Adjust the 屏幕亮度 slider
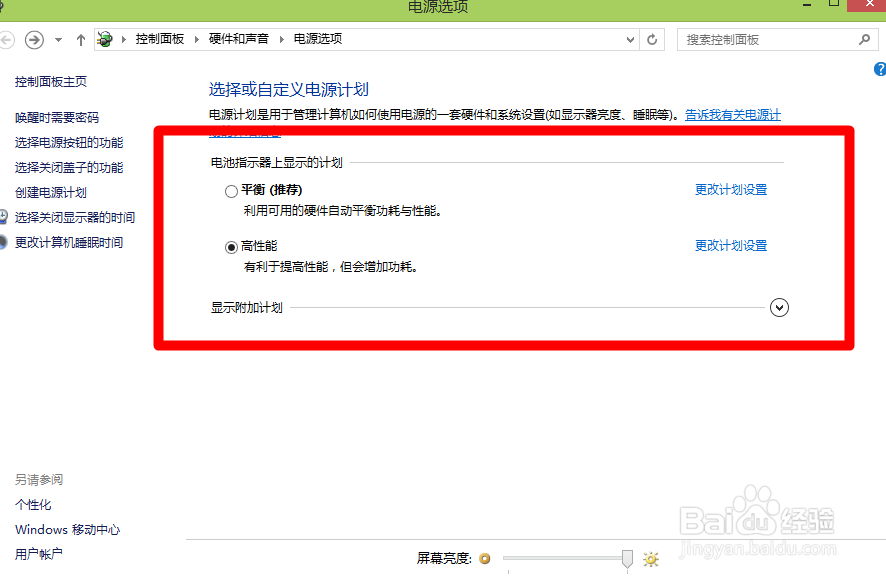This screenshot has height=579, width=886. point(626,558)
